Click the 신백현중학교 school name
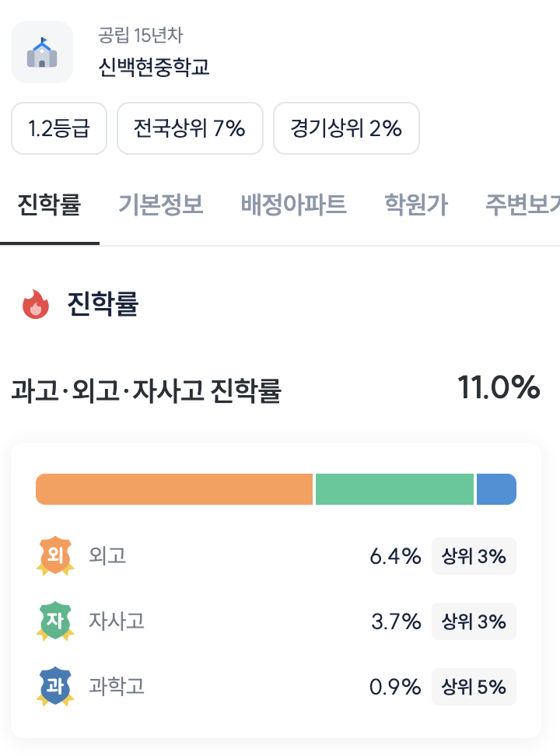 [154, 68]
